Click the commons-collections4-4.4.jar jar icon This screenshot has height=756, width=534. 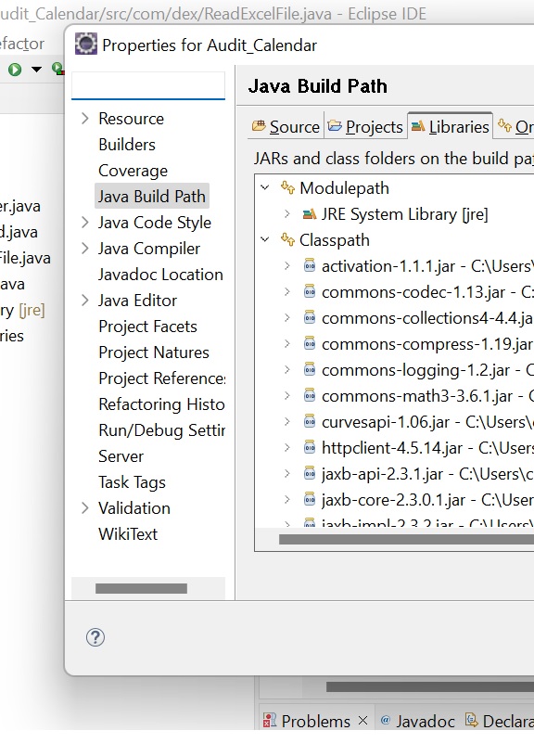pos(310,318)
